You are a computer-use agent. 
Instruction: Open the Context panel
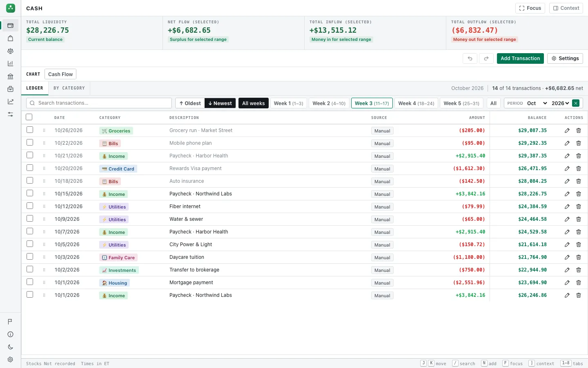[566, 8]
